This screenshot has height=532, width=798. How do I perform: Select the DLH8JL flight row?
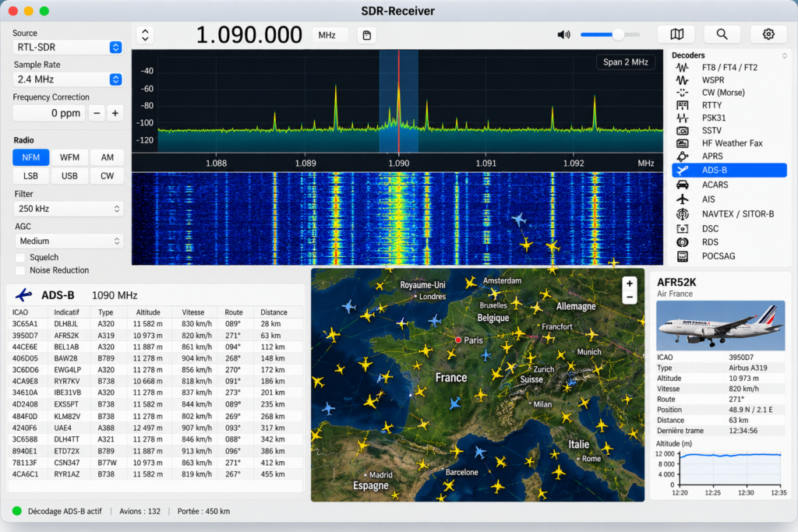pos(155,324)
